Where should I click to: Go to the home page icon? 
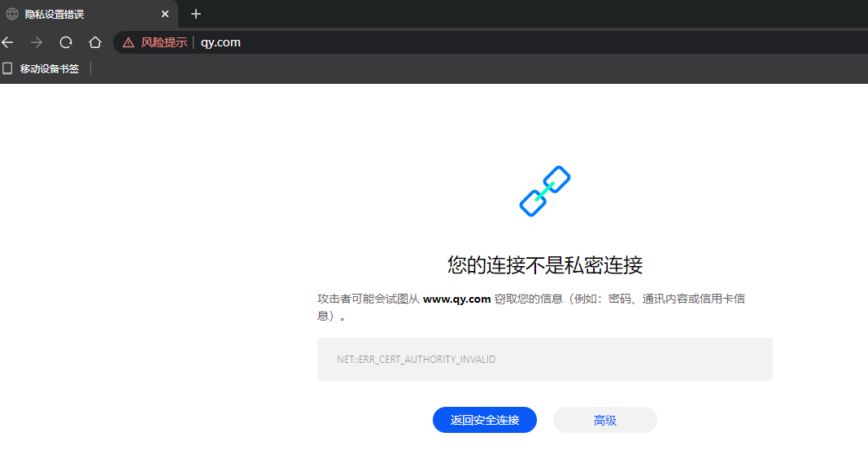(95, 42)
